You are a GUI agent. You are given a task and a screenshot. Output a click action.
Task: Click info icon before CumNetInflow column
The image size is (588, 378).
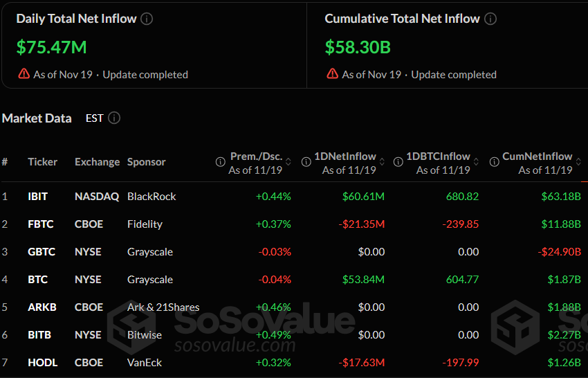(x=494, y=162)
